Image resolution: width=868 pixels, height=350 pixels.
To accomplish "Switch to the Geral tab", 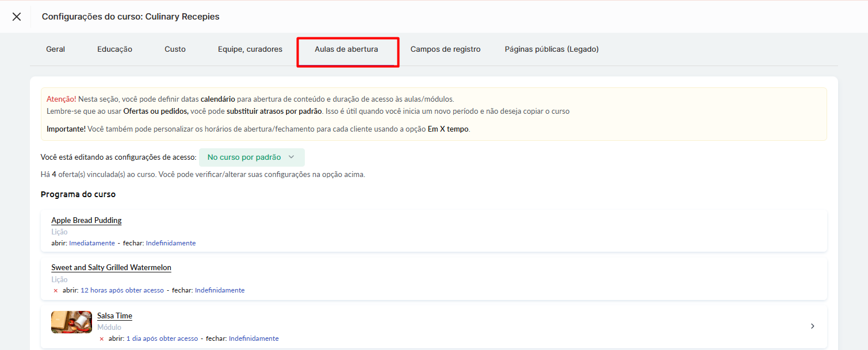I will 56,49.
